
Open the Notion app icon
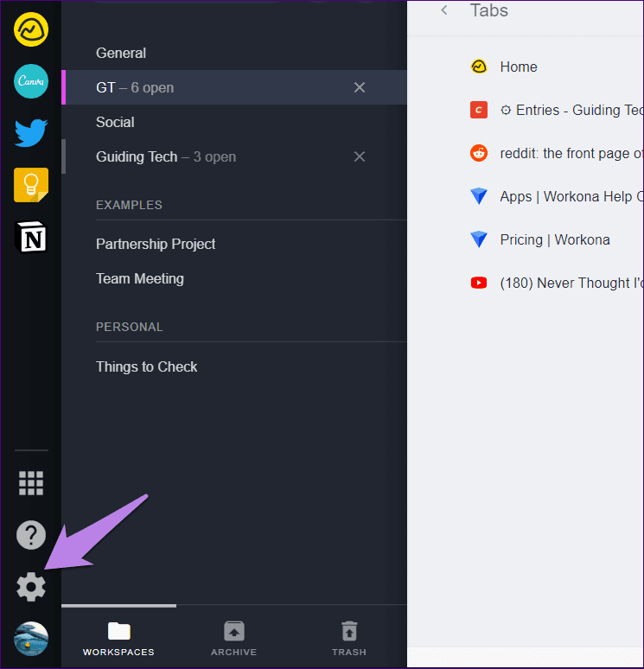coord(31,237)
